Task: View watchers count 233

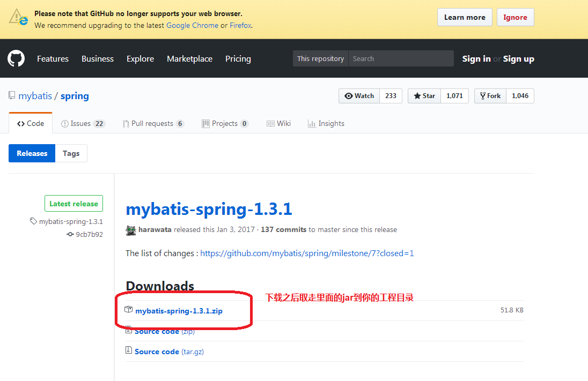Action: pyautogui.click(x=391, y=96)
